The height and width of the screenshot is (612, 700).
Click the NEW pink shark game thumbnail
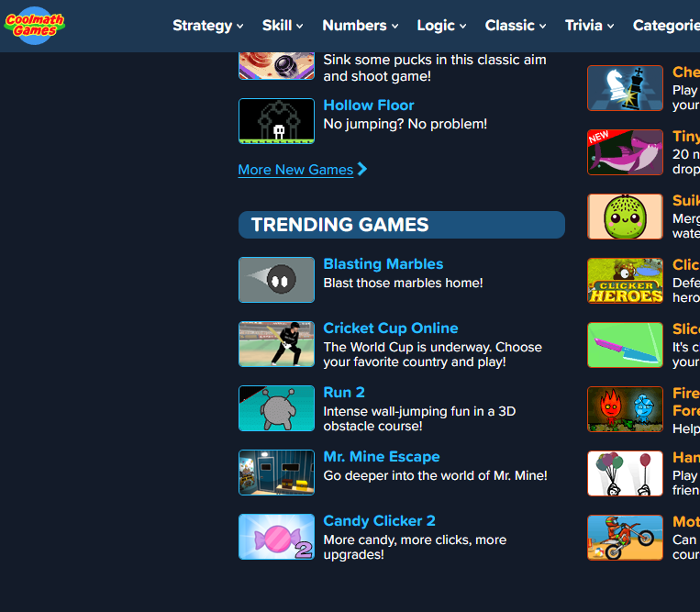coord(625,152)
